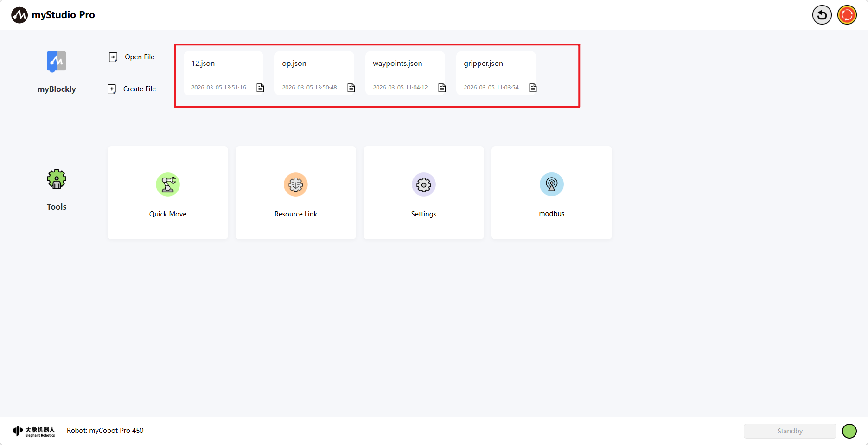Open the Resource Link icon

click(296, 184)
